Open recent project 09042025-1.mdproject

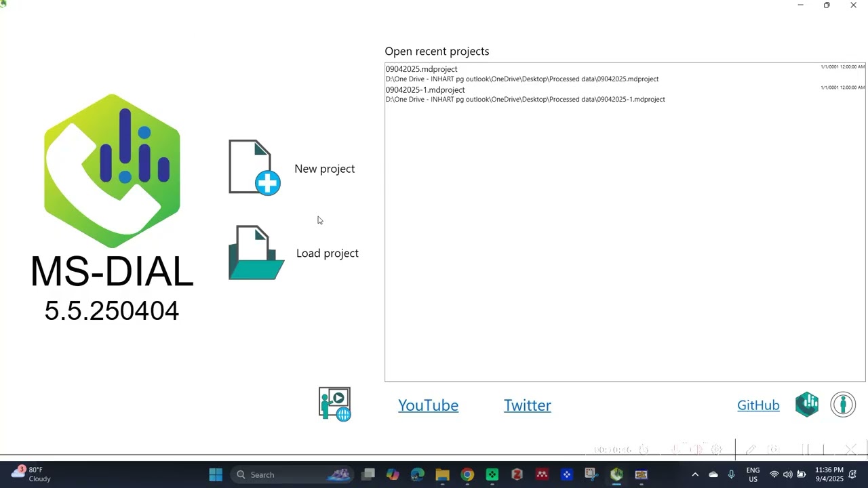pos(425,89)
